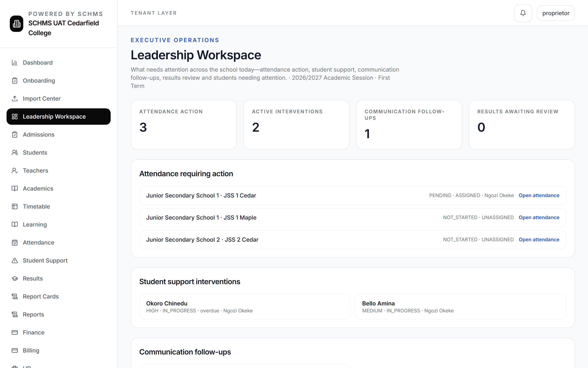Image resolution: width=588 pixels, height=368 pixels.
Task: Click the 'Attendance requiring action' heading
Action: (186, 174)
